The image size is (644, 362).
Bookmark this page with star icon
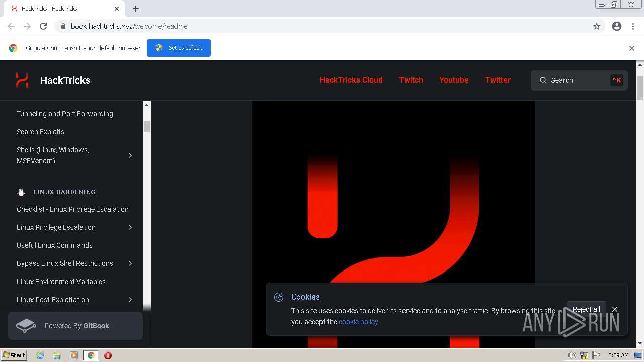[597, 26]
